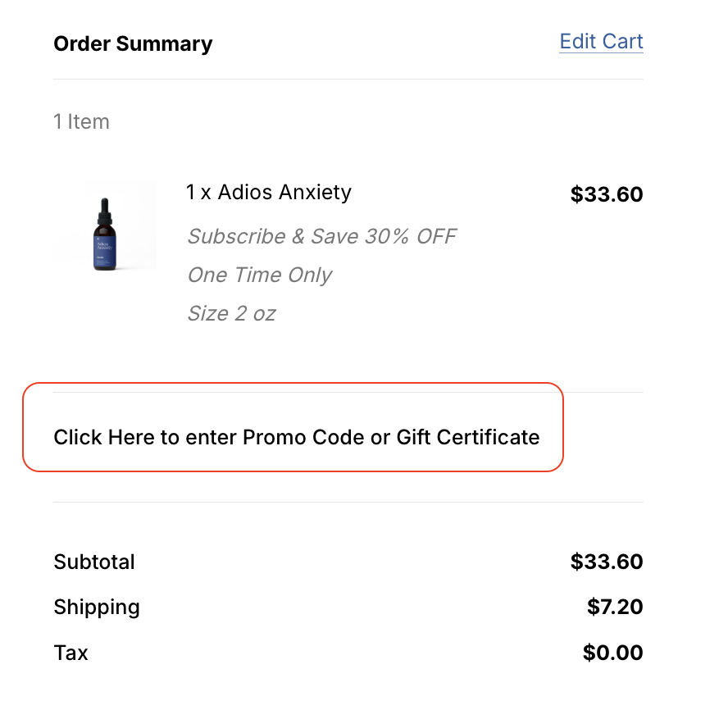Click the subtotal amount $33.60
The width and height of the screenshot is (728, 710).
point(607,562)
